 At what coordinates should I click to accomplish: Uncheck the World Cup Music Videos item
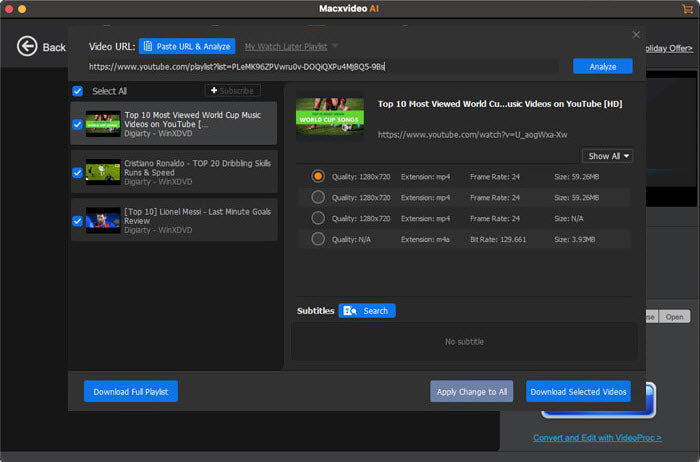[77, 124]
